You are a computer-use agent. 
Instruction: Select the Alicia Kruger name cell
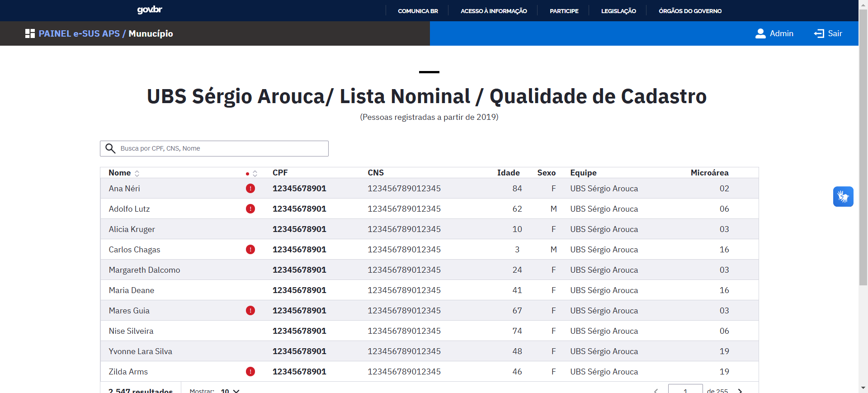pyautogui.click(x=132, y=229)
